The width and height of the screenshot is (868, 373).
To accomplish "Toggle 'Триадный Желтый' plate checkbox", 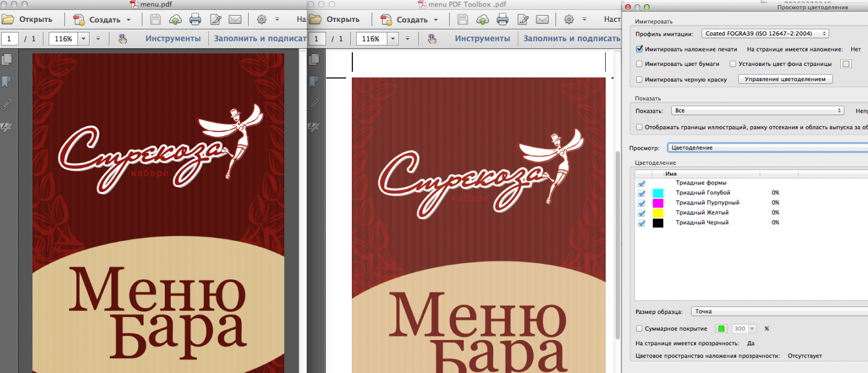I will pos(642,213).
